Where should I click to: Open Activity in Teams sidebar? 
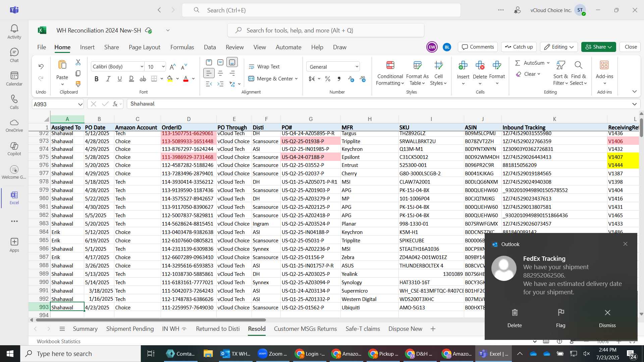tap(14, 32)
